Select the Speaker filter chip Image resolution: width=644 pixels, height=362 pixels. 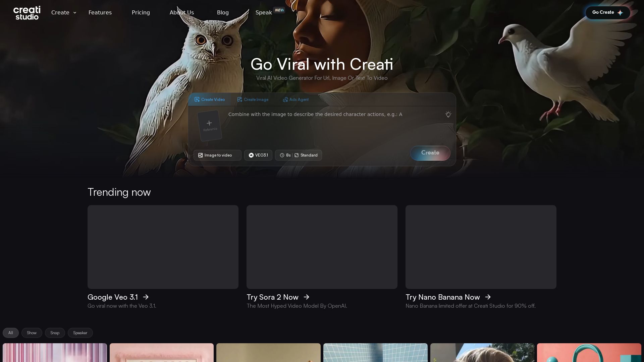pyautogui.click(x=80, y=333)
